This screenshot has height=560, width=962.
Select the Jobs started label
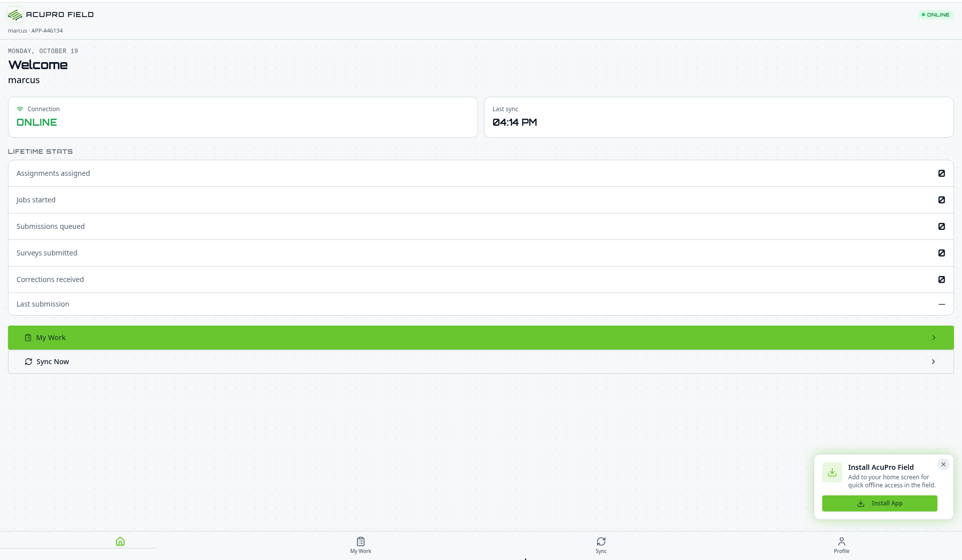click(x=36, y=200)
